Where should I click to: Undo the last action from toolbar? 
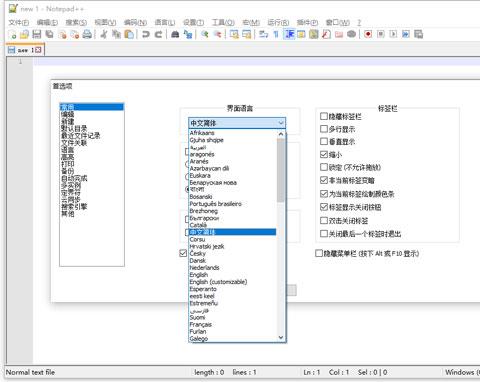(x=146, y=34)
